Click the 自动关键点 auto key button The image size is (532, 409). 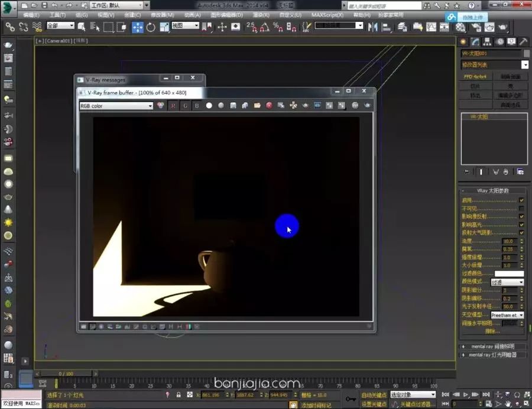[x=374, y=395]
